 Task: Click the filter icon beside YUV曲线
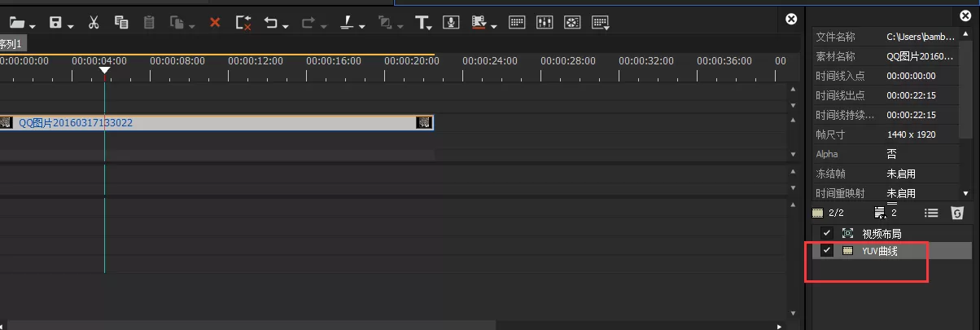click(847, 251)
